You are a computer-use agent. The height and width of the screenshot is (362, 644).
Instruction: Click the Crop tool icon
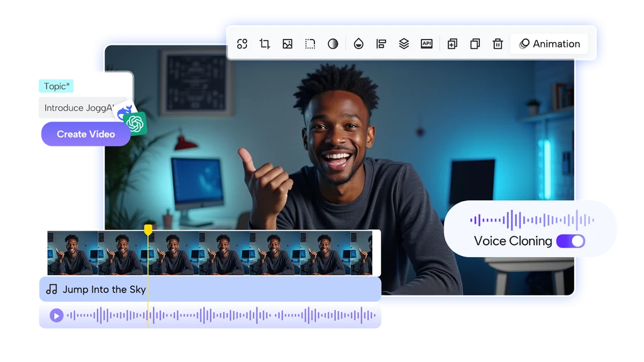tap(265, 44)
